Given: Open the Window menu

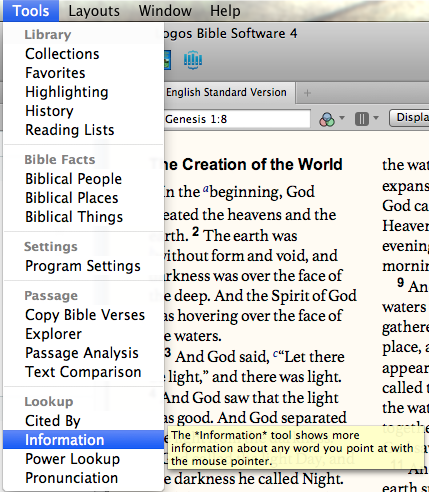Looking at the screenshot, I should (x=165, y=11).
